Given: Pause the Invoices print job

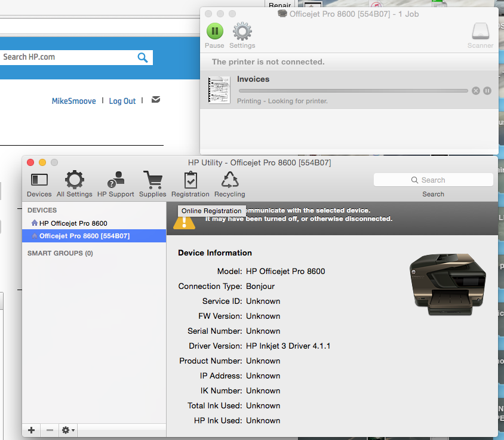Looking at the screenshot, I should pos(487,91).
